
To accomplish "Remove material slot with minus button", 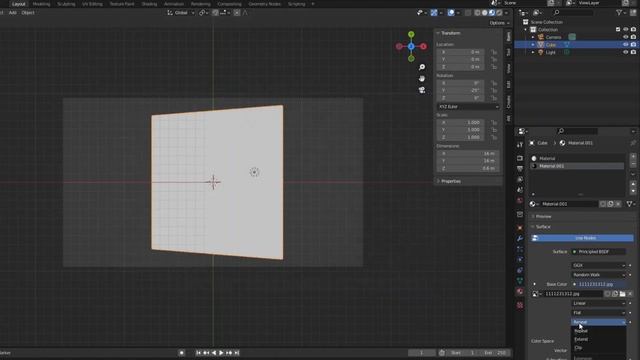I will pos(633,164).
